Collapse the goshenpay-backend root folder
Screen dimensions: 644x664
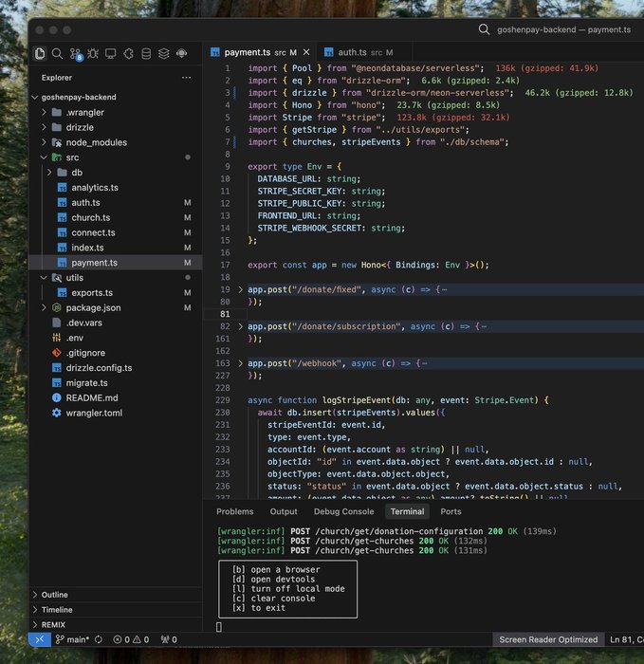(x=35, y=97)
